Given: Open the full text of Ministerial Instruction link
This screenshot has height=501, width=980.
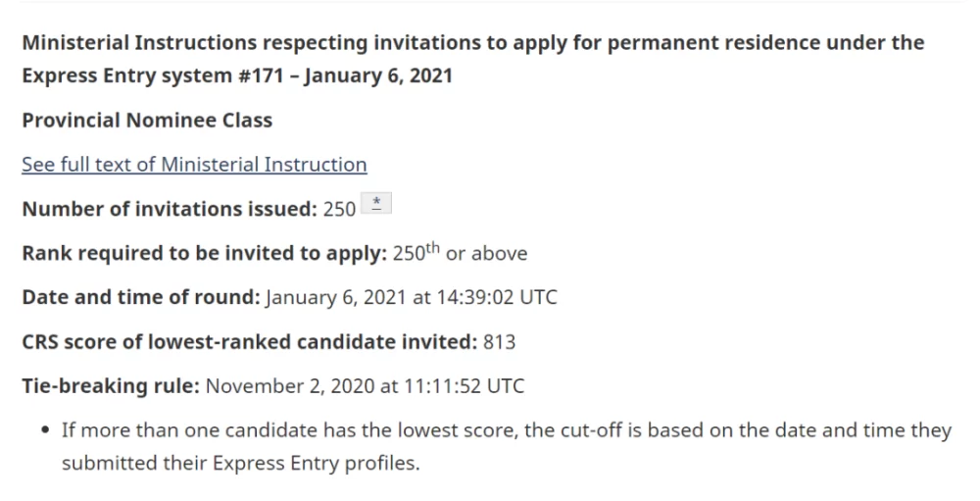Looking at the screenshot, I should (194, 165).
